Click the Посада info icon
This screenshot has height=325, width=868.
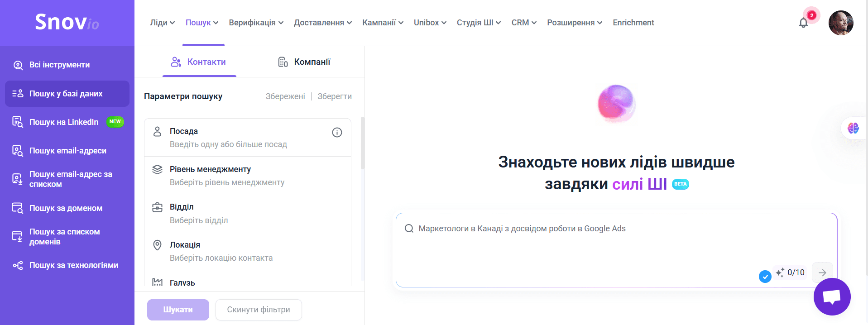[x=337, y=132]
